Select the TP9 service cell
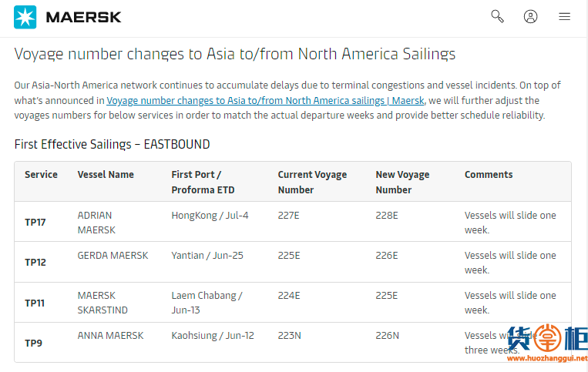The image size is (588, 372). [x=33, y=343]
